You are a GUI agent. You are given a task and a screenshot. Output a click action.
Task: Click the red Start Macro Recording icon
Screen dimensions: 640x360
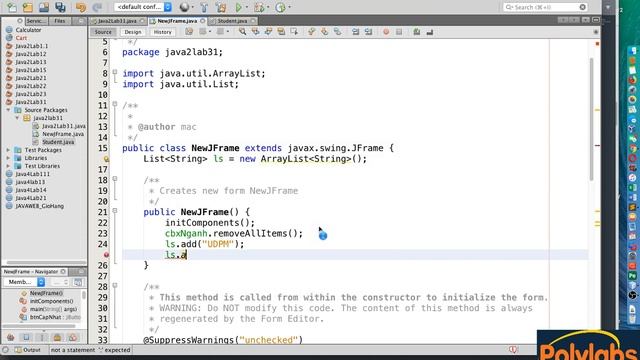[386, 32]
